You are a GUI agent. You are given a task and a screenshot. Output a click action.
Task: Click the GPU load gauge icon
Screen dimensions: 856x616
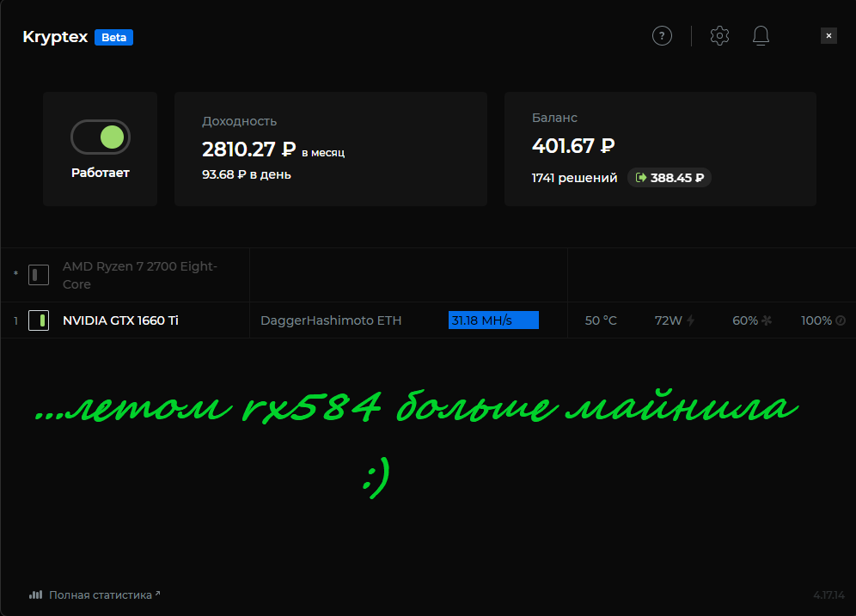[x=841, y=320]
